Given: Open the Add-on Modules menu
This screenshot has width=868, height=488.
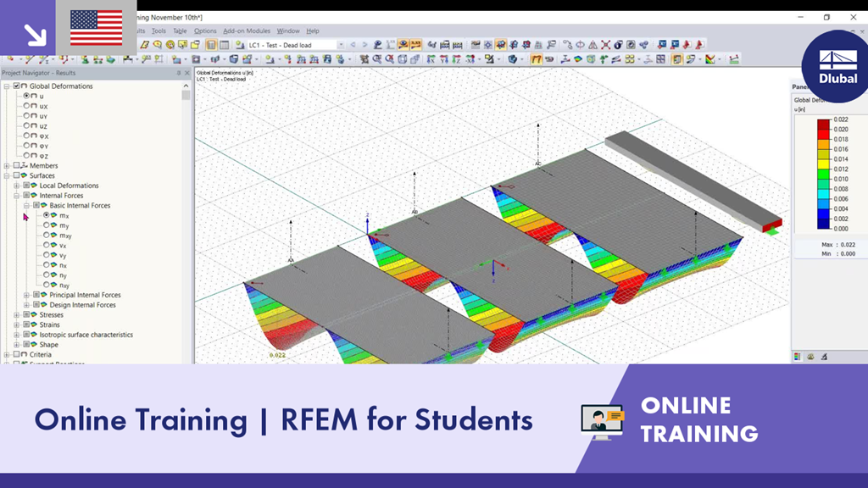Looking at the screenshot, I should click(x=247, y=31).
